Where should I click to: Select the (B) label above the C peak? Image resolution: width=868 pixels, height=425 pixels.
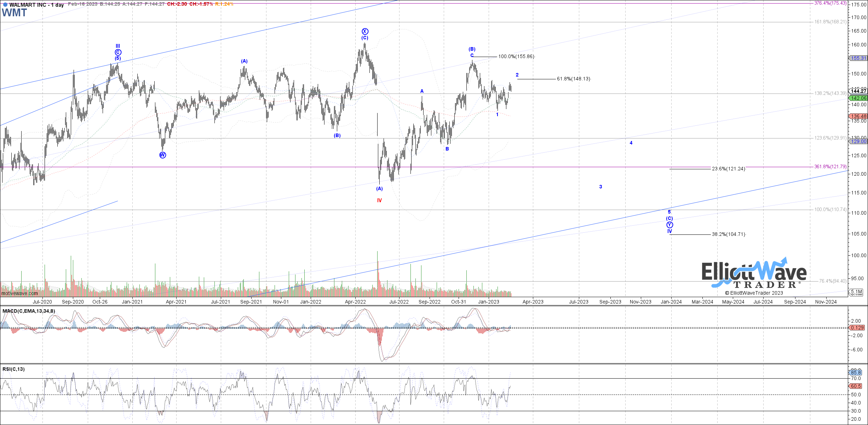point(472,49)
